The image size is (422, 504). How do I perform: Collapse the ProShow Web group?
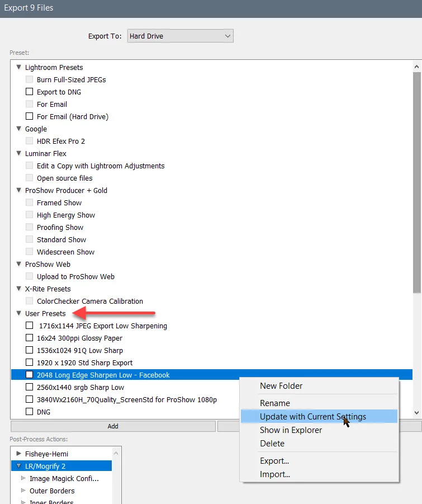(18, 264)
